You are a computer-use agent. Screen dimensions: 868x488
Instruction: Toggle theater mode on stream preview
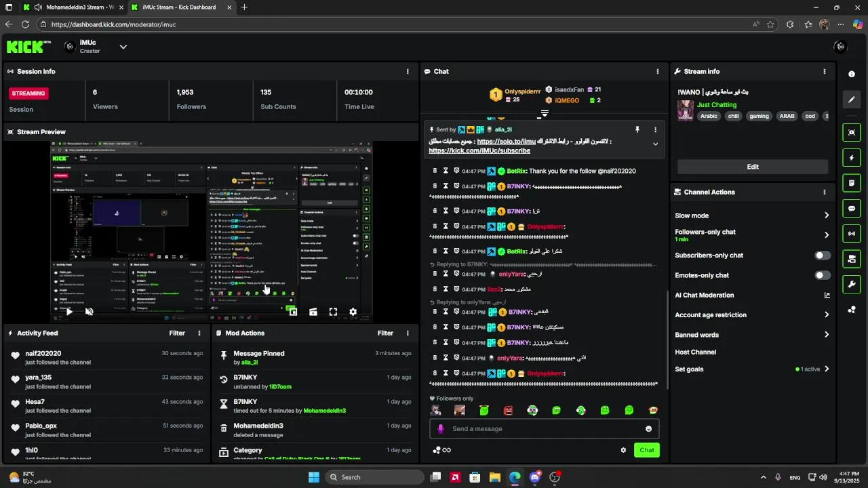pos(313,312)
